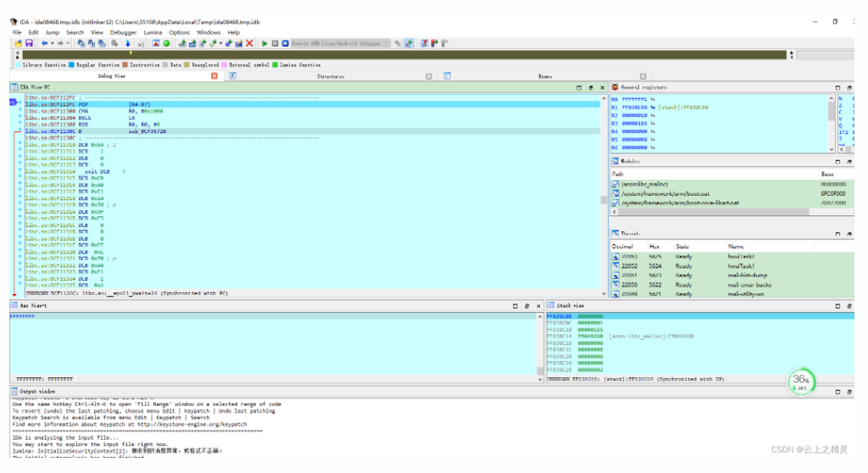Open the Windows menu

coord(209,33)
